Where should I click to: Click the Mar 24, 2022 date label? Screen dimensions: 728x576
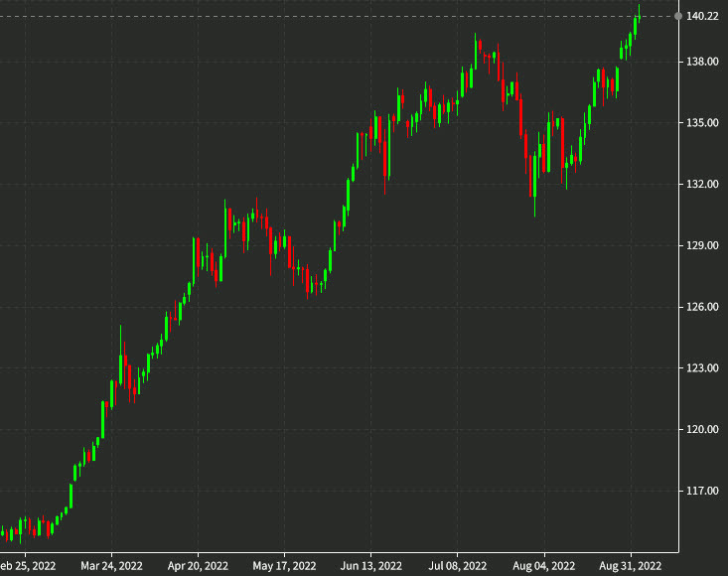(111, 566)
